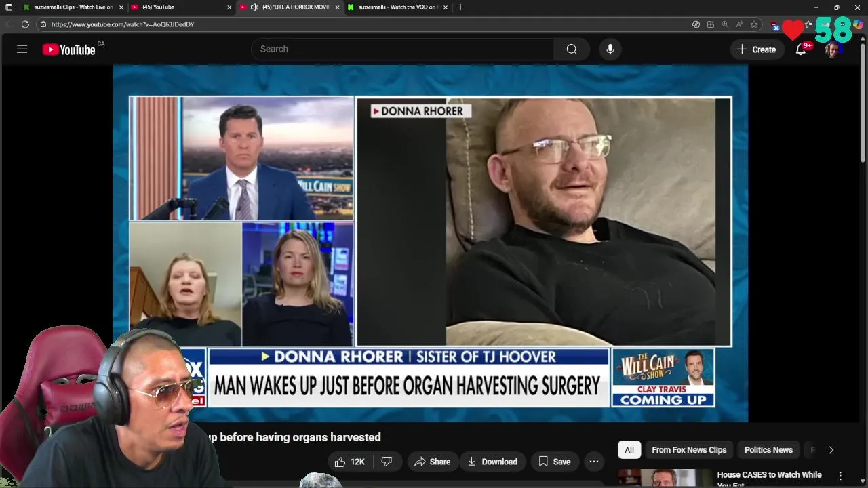Like the video with thumbs-up
The height and width of the screenshot is (488, 868).
pos(350,462)
